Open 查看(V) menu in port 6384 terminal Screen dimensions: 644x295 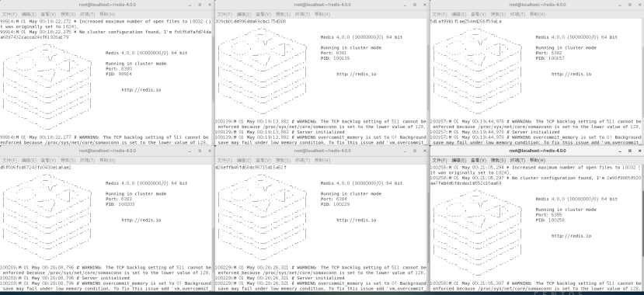(x=263, y=160)
